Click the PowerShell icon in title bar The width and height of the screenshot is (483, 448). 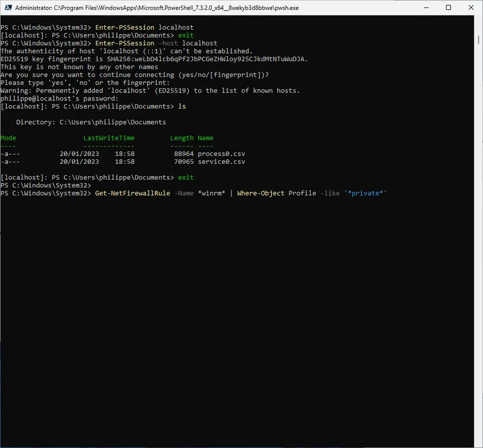pyautogui.click(x=8, y=8)
